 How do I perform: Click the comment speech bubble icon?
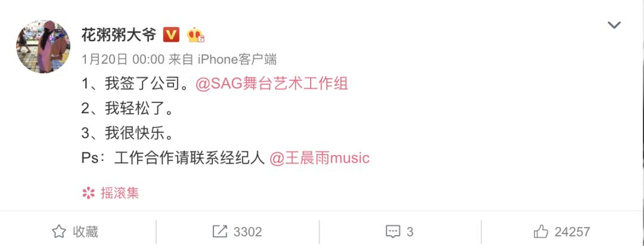[x=393, y=232]
